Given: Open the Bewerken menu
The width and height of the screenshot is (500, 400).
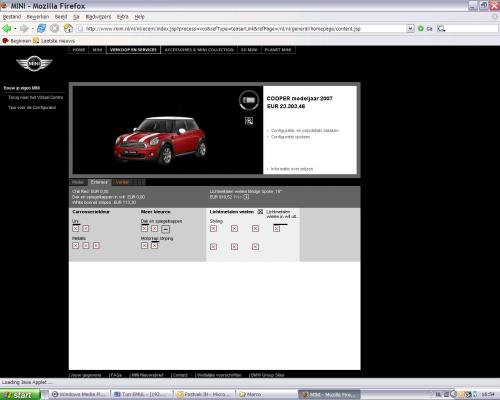Looking at the screenshot, I should pyautogui.click(x=38, y=17).
